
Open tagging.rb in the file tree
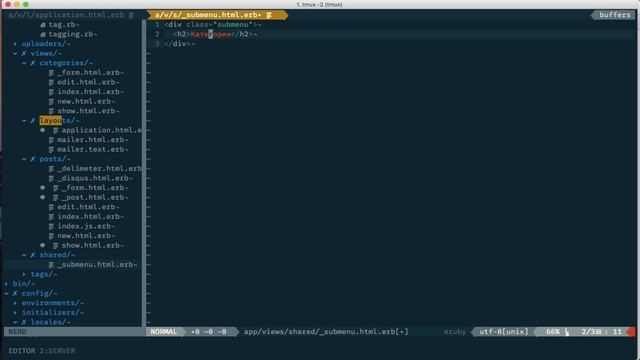pos(73,34)
